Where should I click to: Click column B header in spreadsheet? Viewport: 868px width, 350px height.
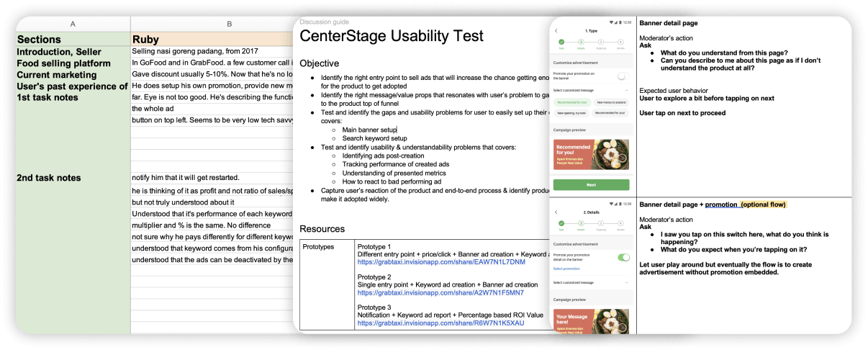tap(229, 24)
